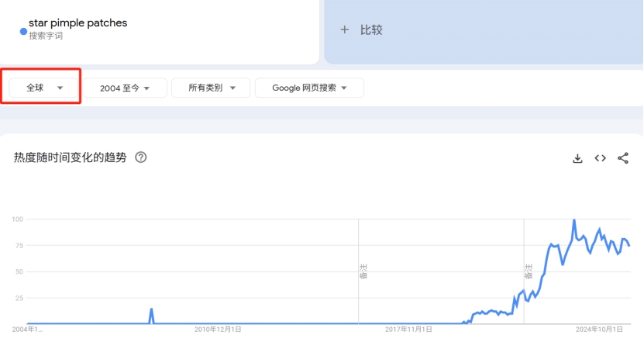
Task: Click the plus icon beside 比较
Action: point(345,30)
